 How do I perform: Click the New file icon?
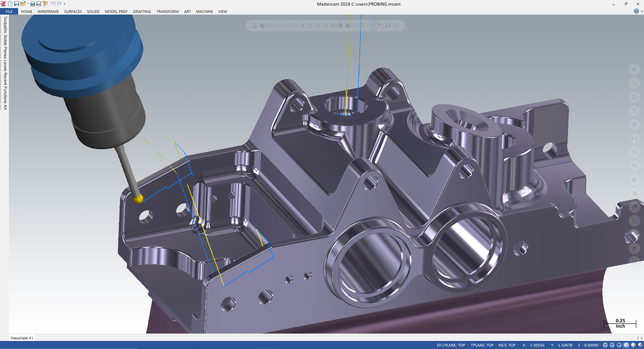pyautogui.click(x=10, y=4)
